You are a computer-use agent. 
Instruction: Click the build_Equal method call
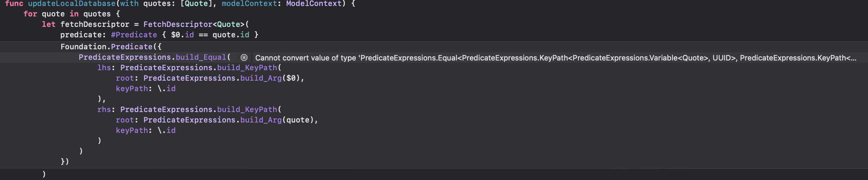click(x=201, y=57)
